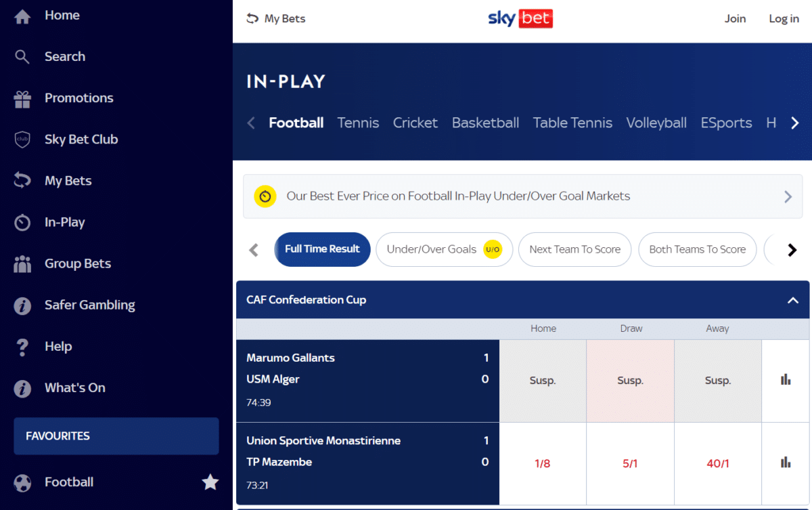Image resolution: width=812 pixels, height=510 pixels.
Task: Select the Both Teams To Score filter
Action: point(697,249)
